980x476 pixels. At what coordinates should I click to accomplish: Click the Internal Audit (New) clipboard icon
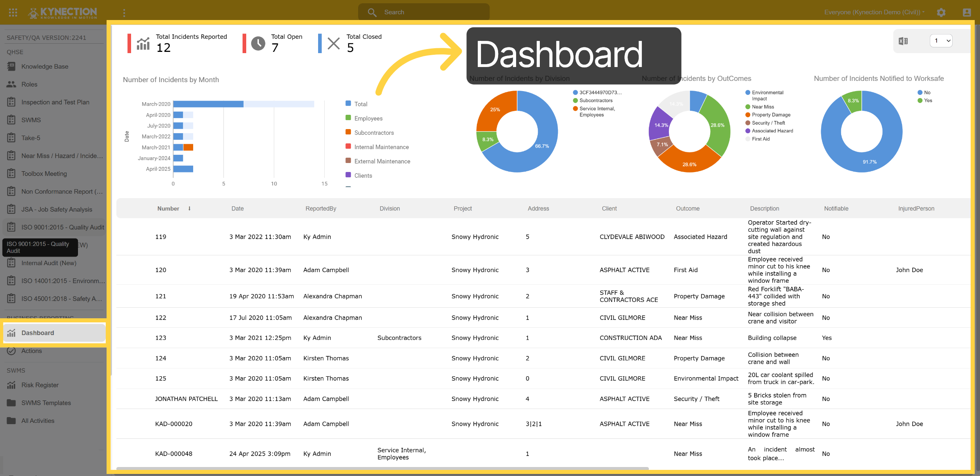click(11, 263)
